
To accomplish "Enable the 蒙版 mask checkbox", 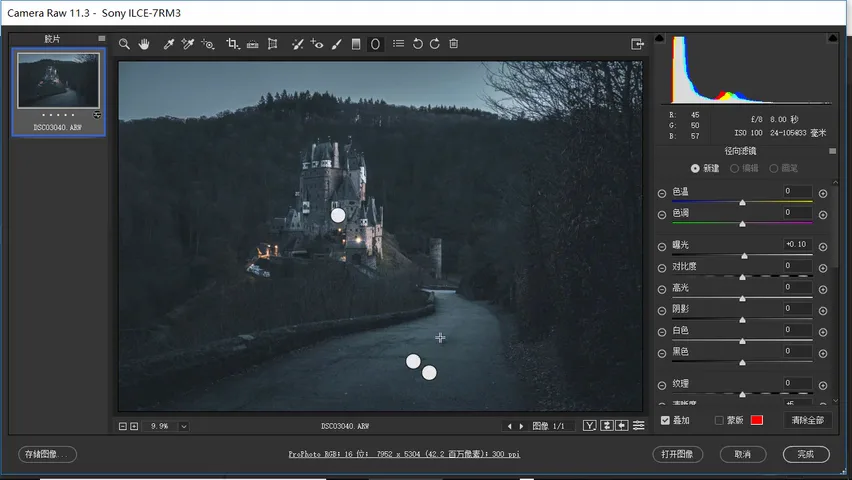I will point(719,420).
